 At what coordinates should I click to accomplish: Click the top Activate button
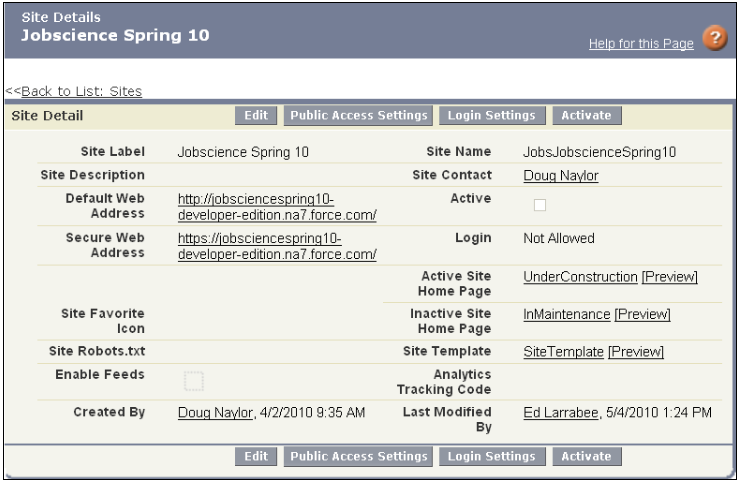click(587, 115)
